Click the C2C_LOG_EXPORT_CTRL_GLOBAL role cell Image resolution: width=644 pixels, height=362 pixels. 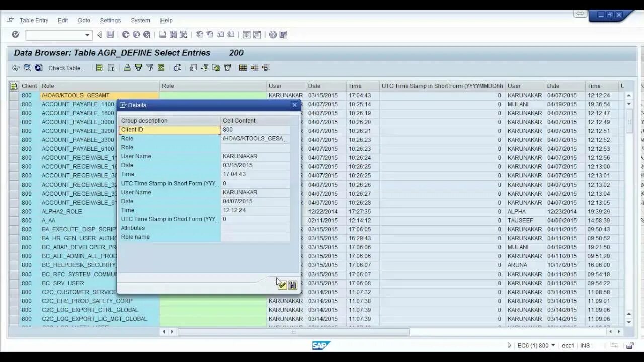tap(100, 310)
